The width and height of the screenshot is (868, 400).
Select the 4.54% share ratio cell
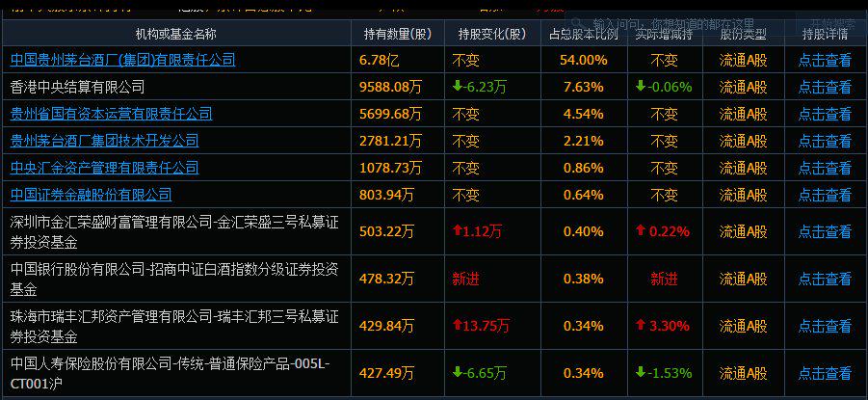click(x=584, y=114)
